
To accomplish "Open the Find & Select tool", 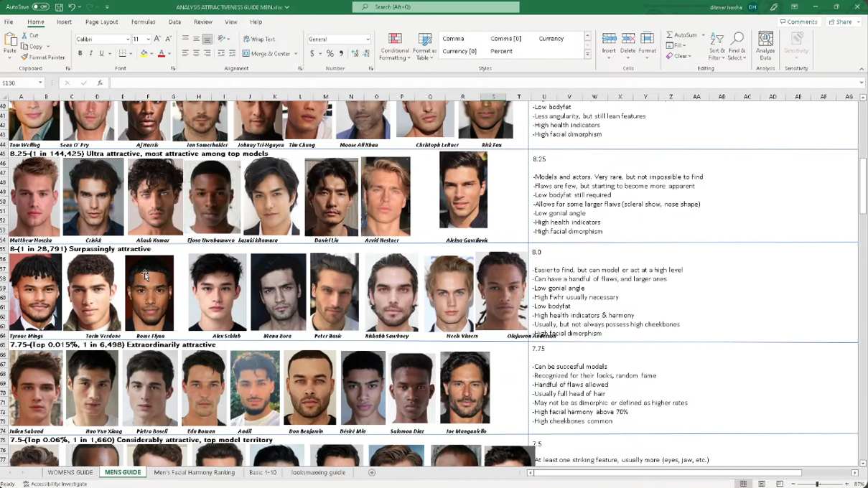I will click(x=737, y=46).
